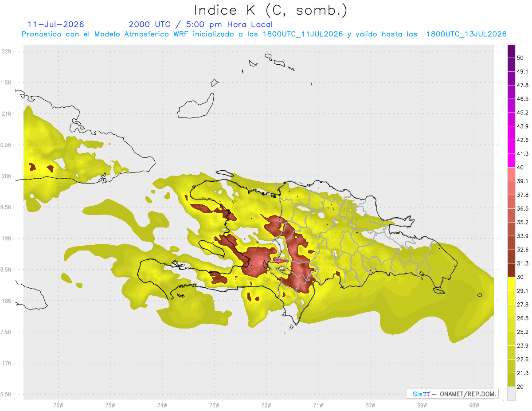
Task: Click the '18N' latitude label
Action: pos(7,301)
